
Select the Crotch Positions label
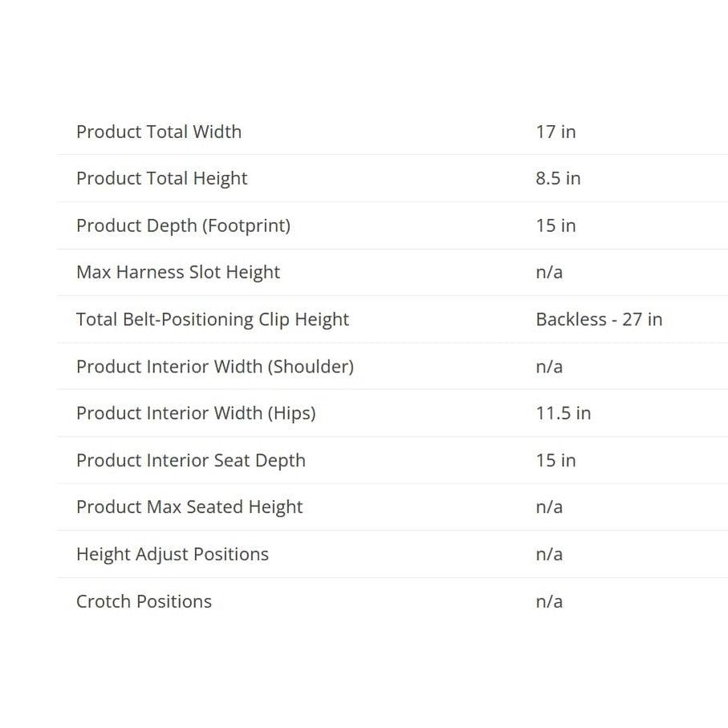point(144,602)
